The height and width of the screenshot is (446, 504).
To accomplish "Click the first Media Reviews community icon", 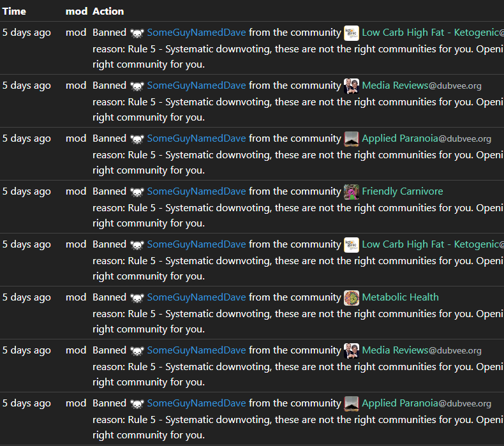I will click(x=352, y=86).
